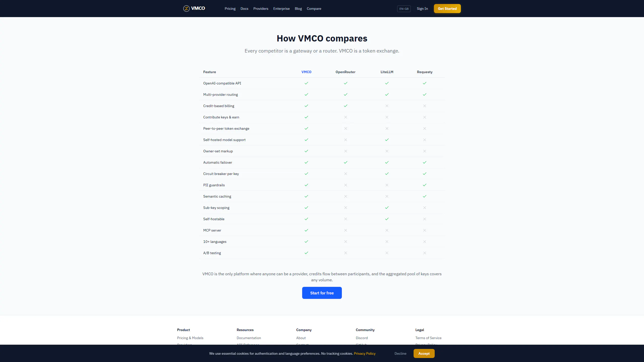The width and height of the screenshot is (644, 362).
Task: Open the Pricing & Models footer link
Action: 190,338
